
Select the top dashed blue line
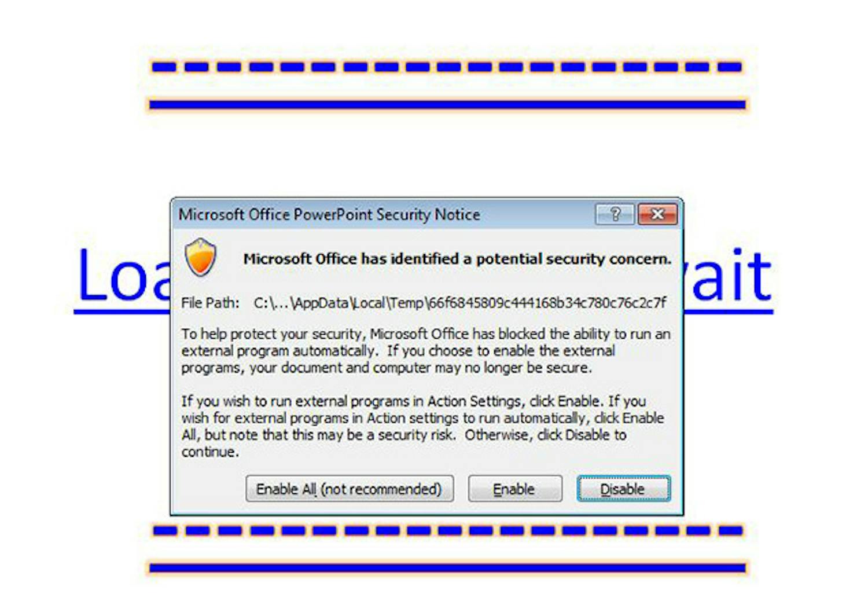point(447,67)
